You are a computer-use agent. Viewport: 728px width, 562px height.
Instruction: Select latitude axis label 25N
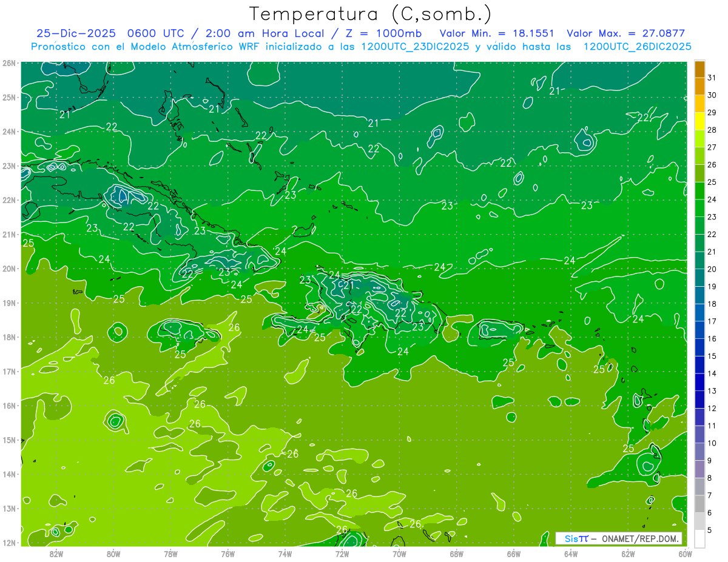point(8,97)
